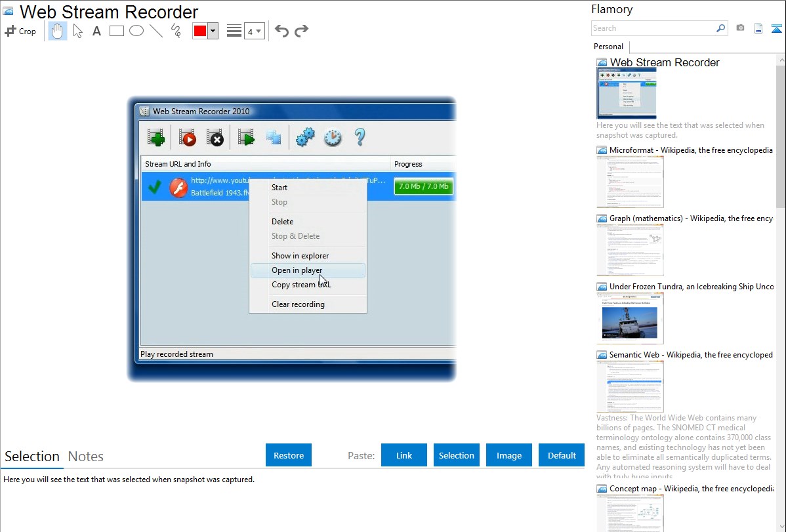Select the arrow pointer tool
The width and height of the screenshot is (786, 532).
(x=77, y=31)
